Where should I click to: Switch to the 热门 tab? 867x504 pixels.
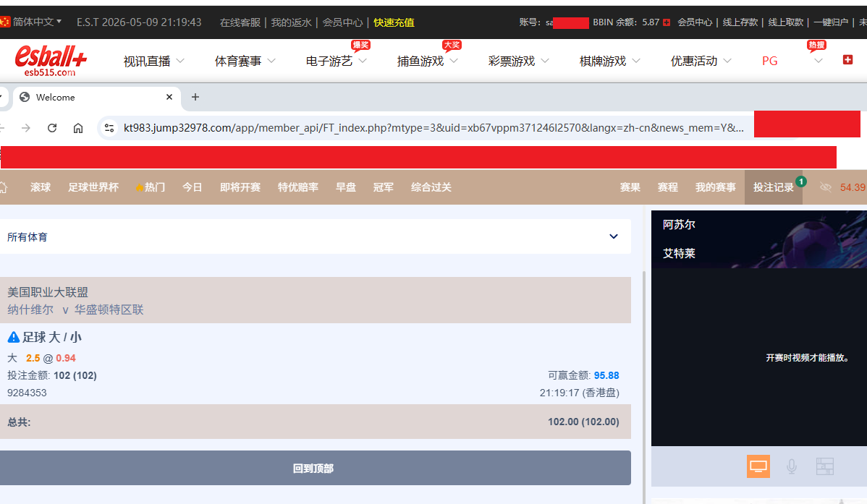coord(151,187)
